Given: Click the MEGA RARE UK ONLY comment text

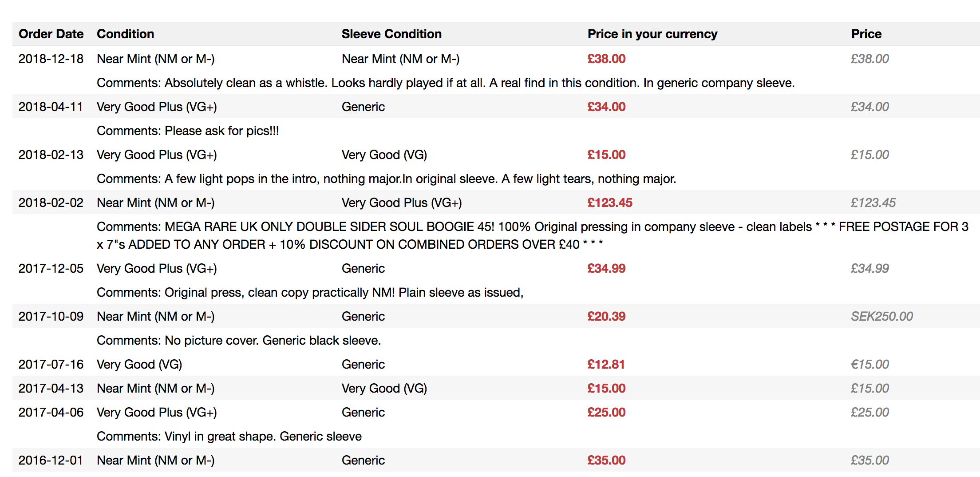Looking at the screenshot, I should 533,235.
